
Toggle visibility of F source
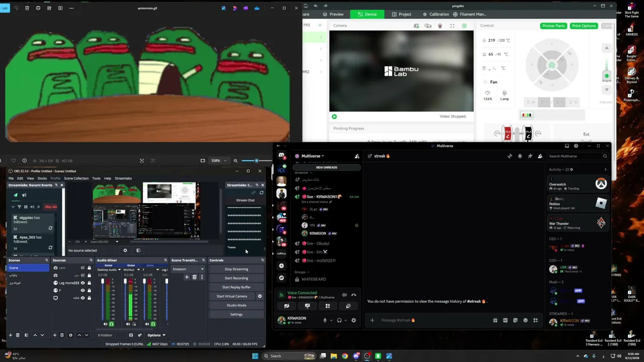coord(83,290)
